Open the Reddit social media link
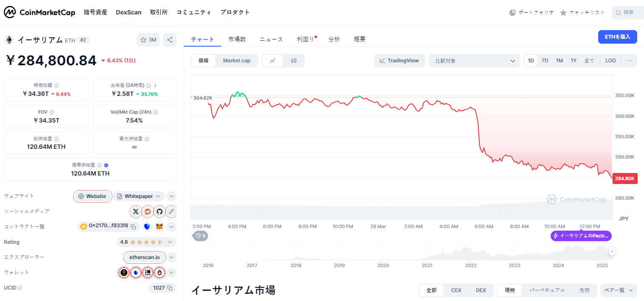Viewport: 644px width, 301px height. [148, 211]
